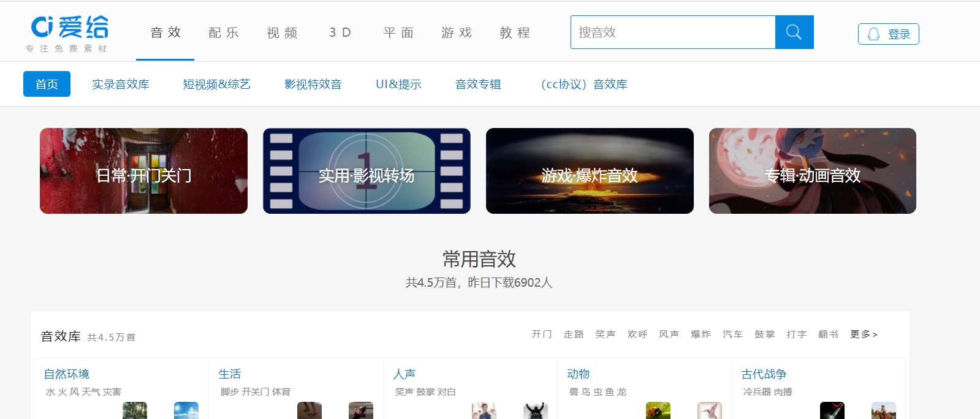Click the 风声 quick tag

click(x=669, y=334)
